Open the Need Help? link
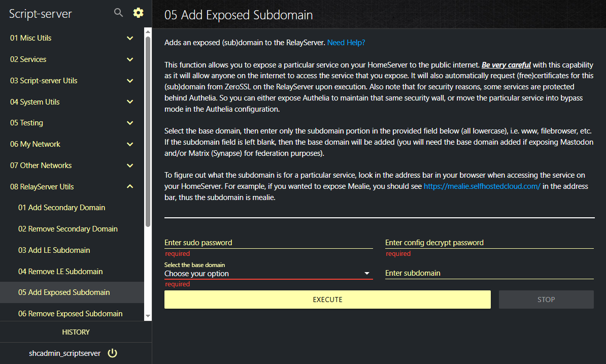 (x=346, y=43)
